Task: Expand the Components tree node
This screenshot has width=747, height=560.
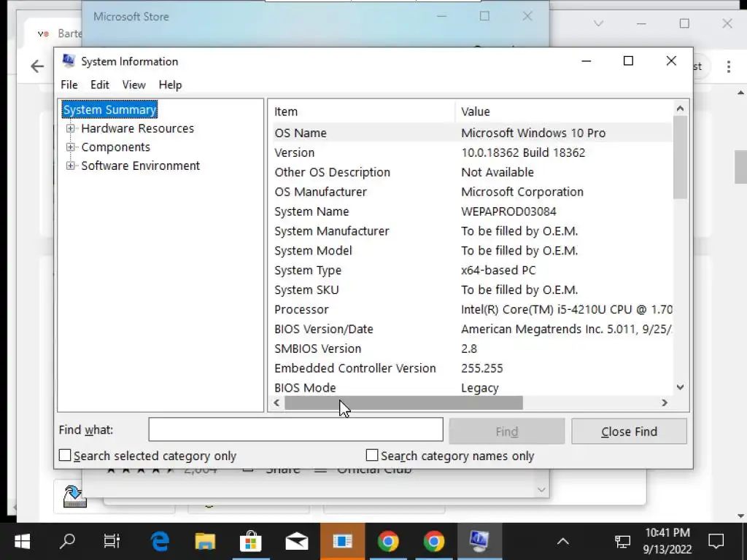Action: click(x=71, y=147)
